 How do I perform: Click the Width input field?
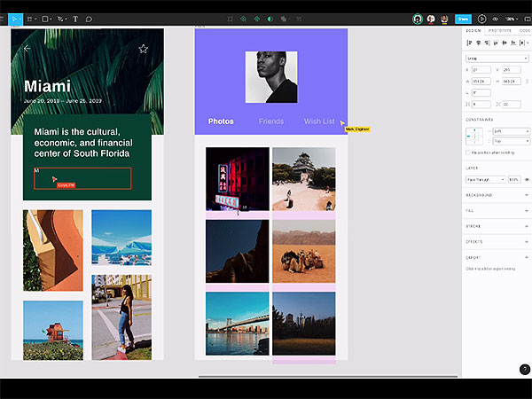pos(481,82)
